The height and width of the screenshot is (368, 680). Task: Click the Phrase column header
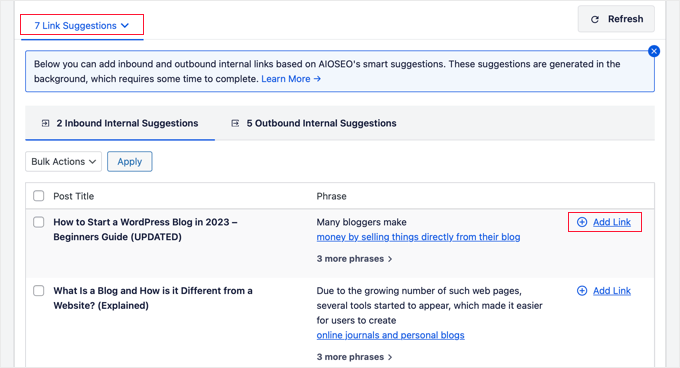pos(331,196)
